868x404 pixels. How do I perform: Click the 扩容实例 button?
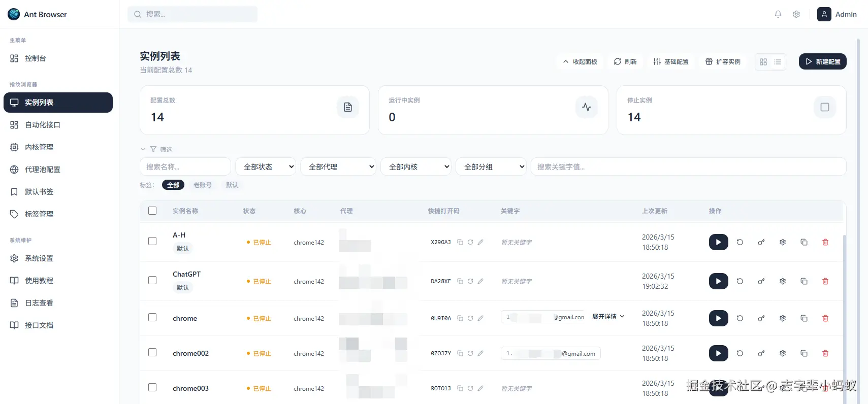click(x=723, y=62)
